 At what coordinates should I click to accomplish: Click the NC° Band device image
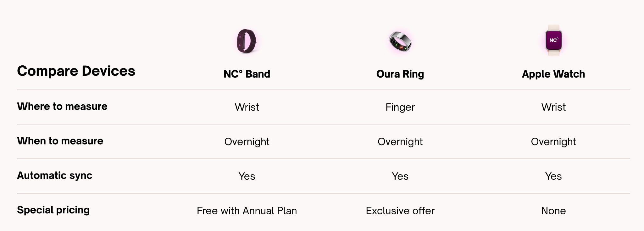point(247,41)
